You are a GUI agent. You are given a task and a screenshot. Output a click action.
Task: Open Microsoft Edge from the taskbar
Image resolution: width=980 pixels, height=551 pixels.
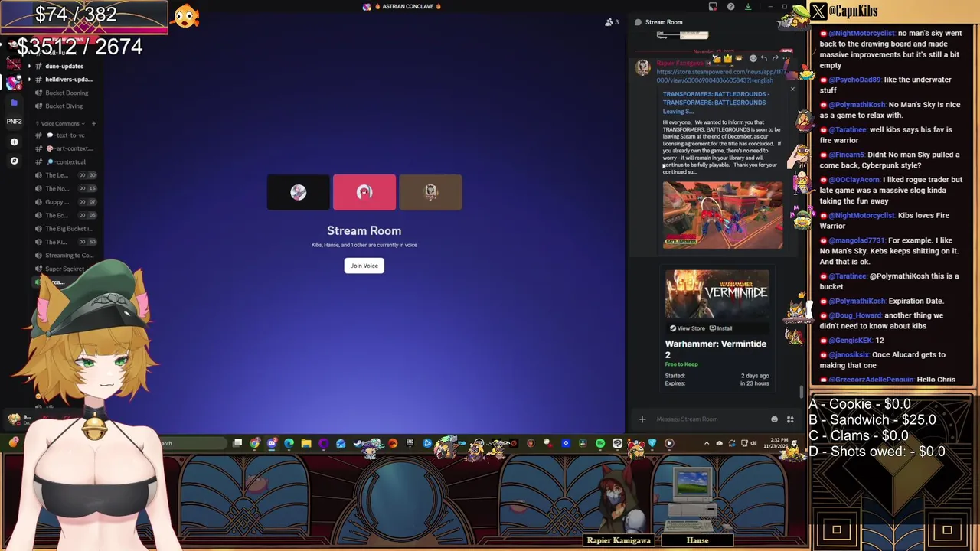click(289, 443)
